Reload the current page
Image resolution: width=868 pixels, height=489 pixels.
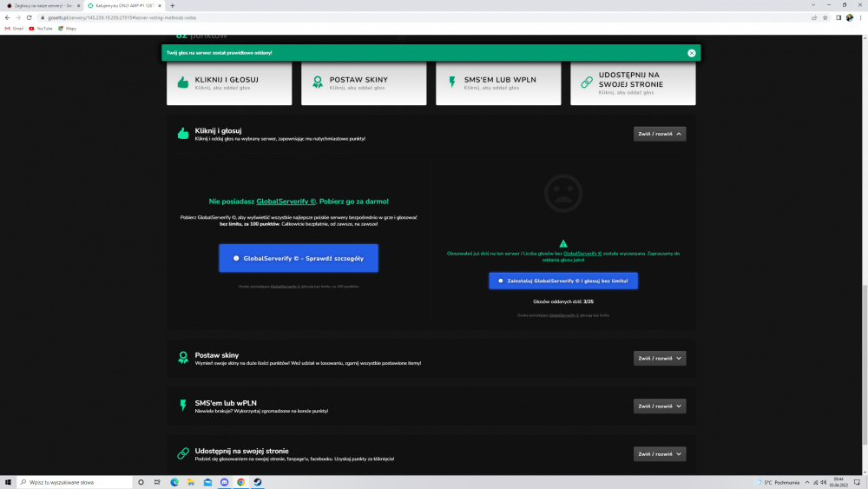pyautogui.click(x=30, y=17)
